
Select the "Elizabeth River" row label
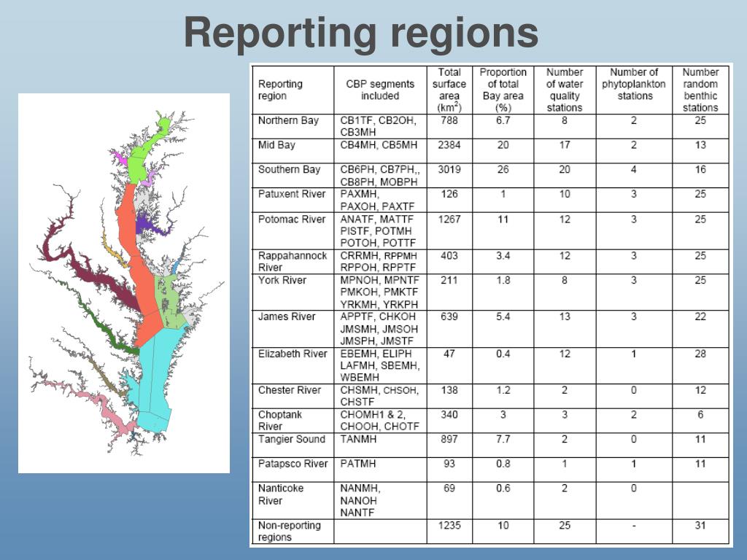point(293,354)
